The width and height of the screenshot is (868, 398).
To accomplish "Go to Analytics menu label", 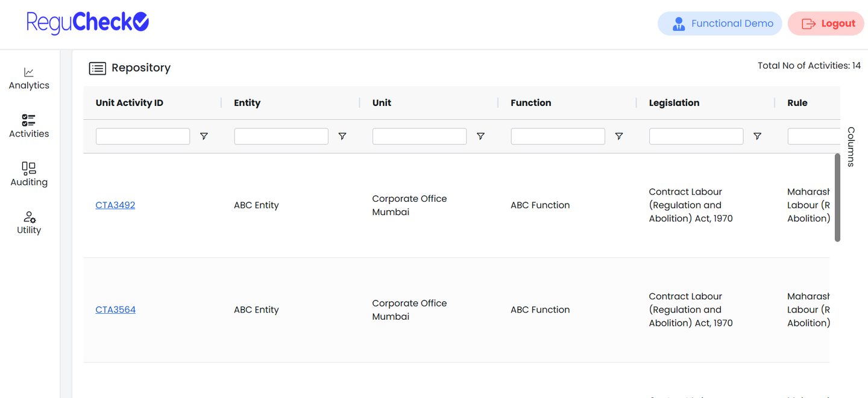I will point(29,86).
